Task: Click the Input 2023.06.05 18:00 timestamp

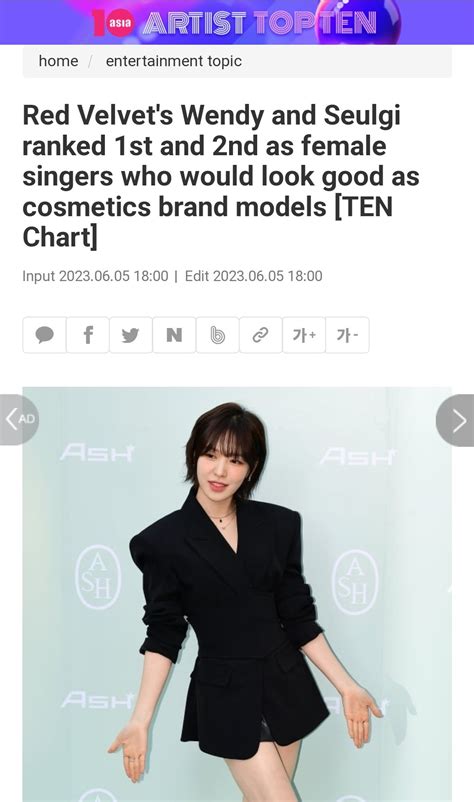Action: [95, 276]
